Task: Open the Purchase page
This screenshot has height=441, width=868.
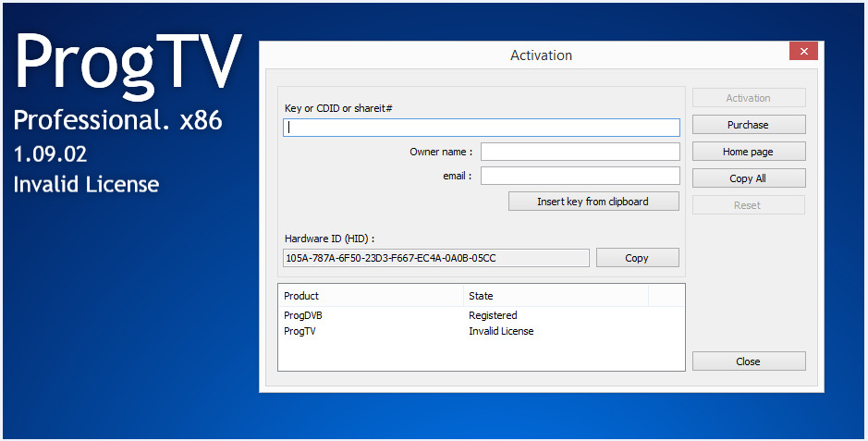Action: coord(749,125)
